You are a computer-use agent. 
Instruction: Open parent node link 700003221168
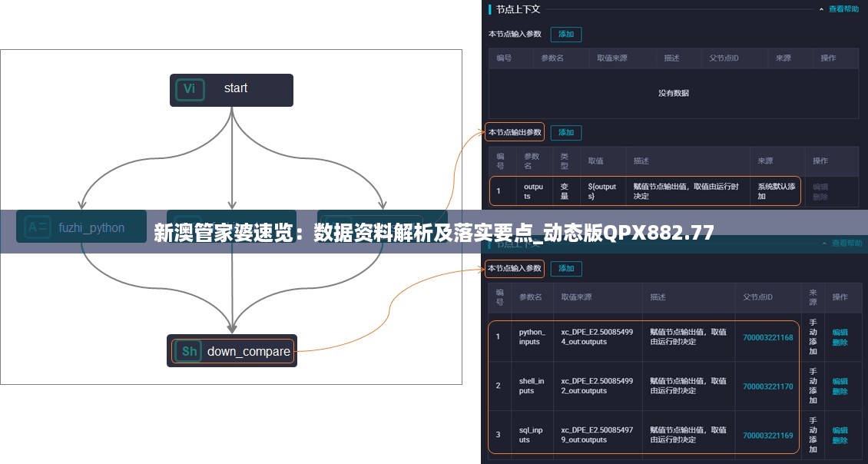[768, 337]
